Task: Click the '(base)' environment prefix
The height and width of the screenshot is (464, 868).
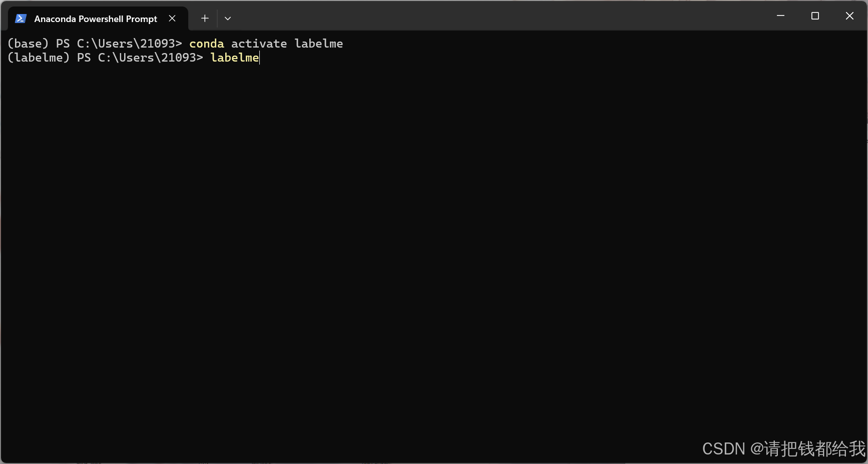Action: 28,44
